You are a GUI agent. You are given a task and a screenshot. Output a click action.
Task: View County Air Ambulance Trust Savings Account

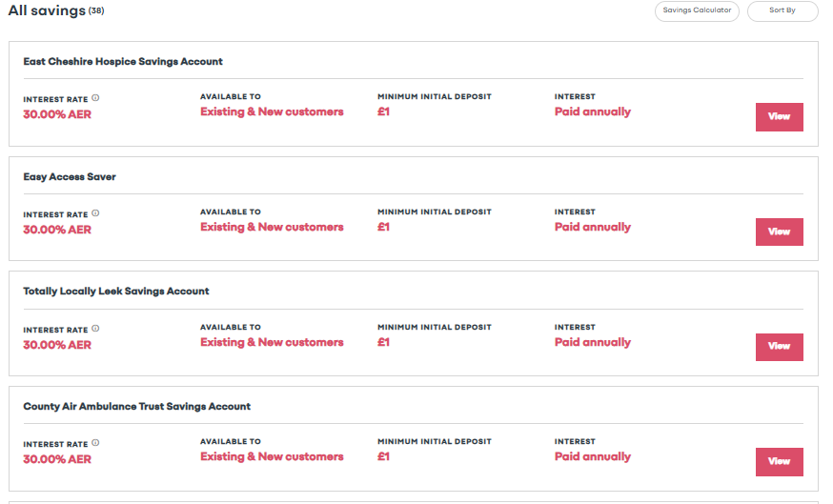pyautogui.click(x=779, y=462)
